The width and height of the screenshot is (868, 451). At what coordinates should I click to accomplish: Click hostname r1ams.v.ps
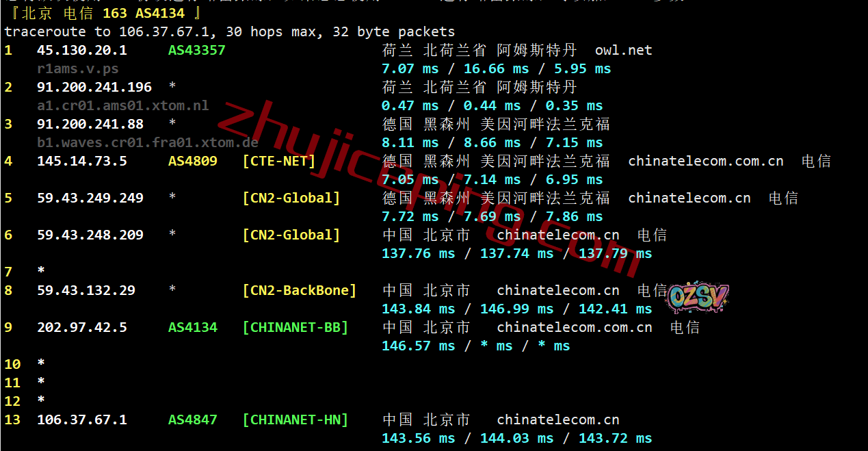tap(78, 68)
